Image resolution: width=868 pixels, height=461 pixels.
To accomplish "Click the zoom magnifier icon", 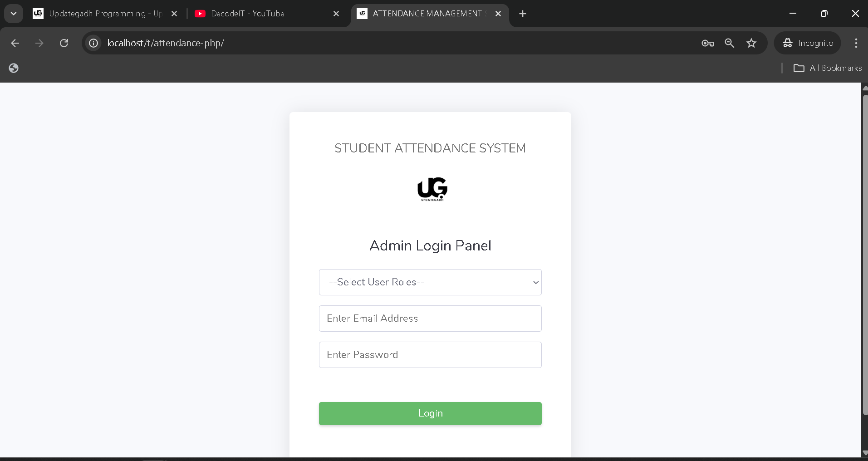I will [729, 43].
